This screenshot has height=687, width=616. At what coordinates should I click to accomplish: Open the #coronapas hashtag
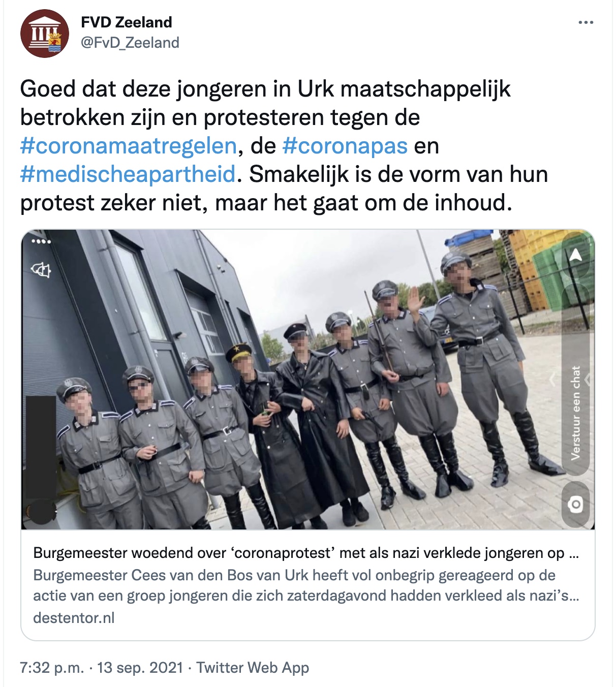[x=345, y=146]
